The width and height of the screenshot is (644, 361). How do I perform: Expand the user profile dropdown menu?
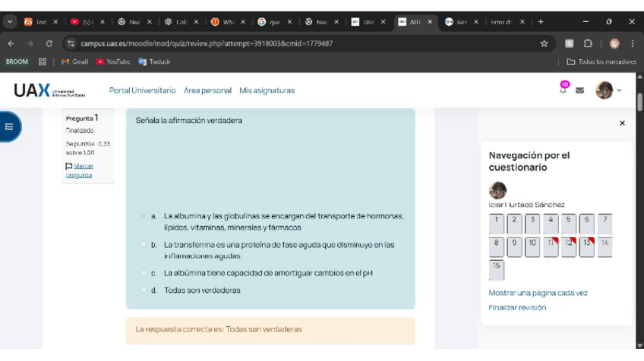point(608,90)
